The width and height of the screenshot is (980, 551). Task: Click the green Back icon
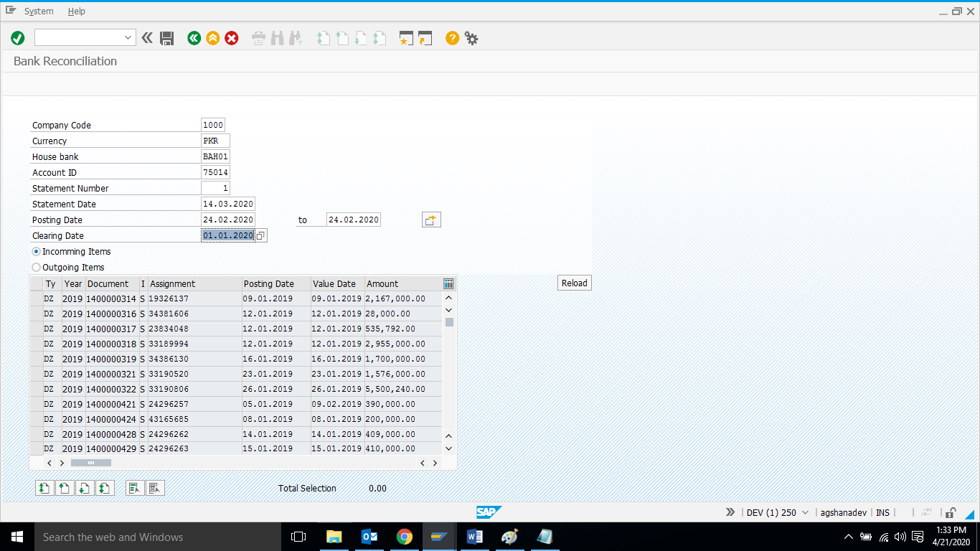point(194,38)
